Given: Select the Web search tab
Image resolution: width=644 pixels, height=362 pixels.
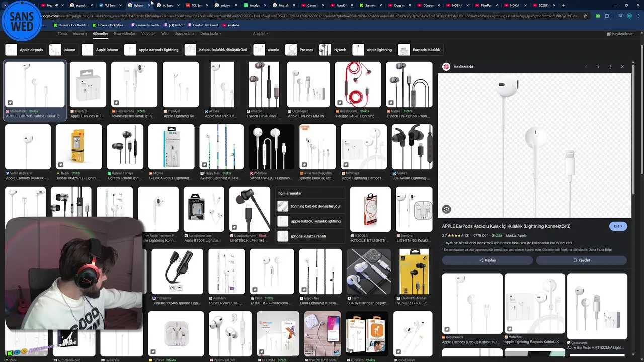Looking at the screenshot, I should click(x=165, y=34).
